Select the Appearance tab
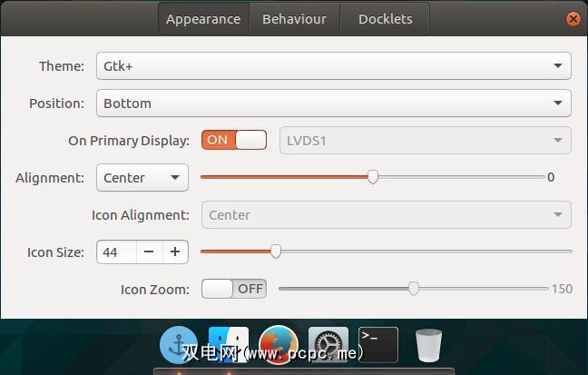 [x=204, y=19]
